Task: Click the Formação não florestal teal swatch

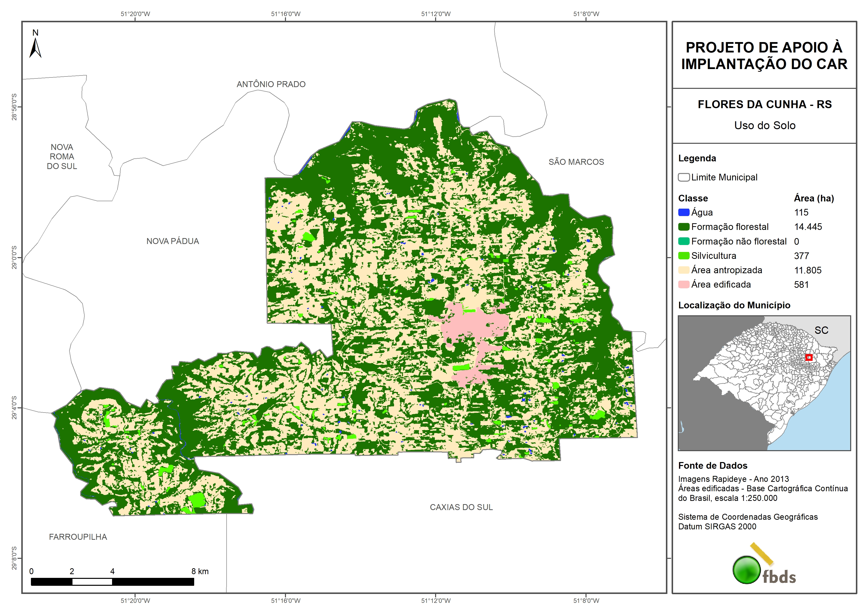Action: (x=683, y=241)
